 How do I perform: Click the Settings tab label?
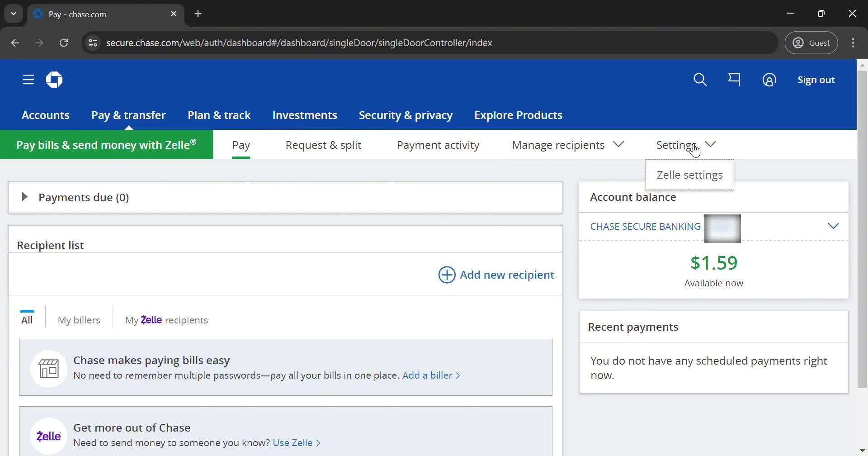676,145
